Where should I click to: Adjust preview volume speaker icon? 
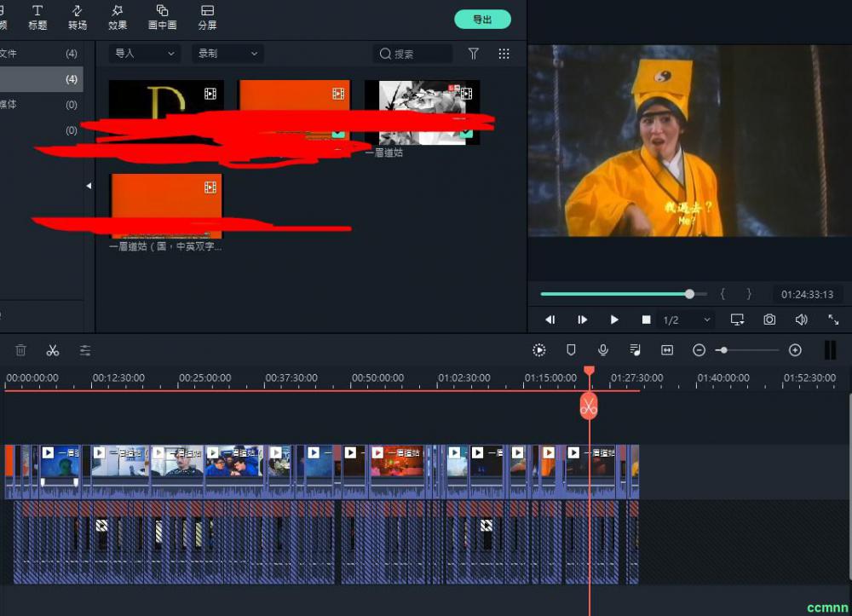(802, 320)
